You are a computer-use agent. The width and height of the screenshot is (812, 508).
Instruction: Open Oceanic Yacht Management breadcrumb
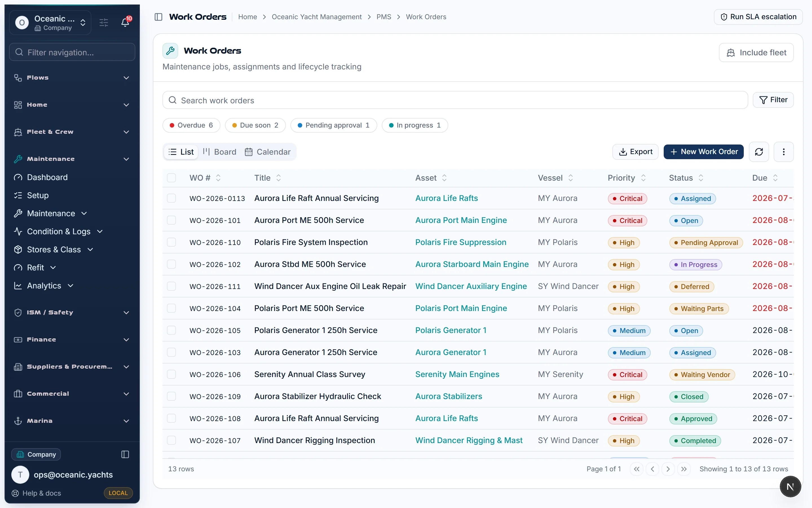click(316, 17)
